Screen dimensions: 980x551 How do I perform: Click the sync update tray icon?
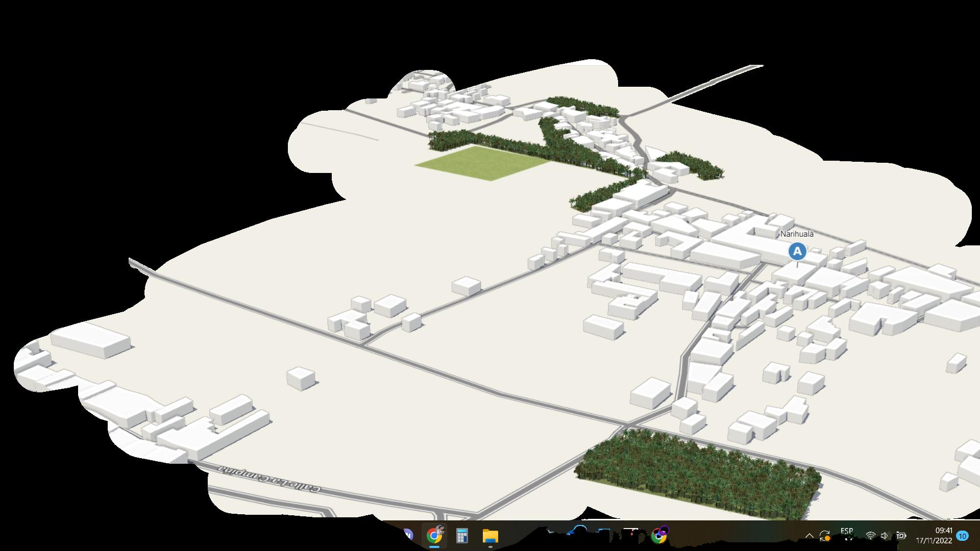825,536
